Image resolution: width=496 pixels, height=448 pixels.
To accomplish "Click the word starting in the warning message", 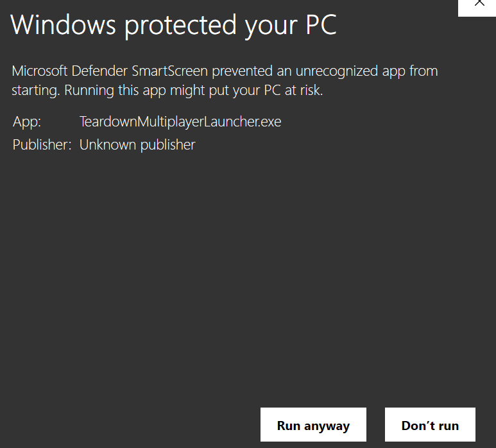I will coord(36,90).
